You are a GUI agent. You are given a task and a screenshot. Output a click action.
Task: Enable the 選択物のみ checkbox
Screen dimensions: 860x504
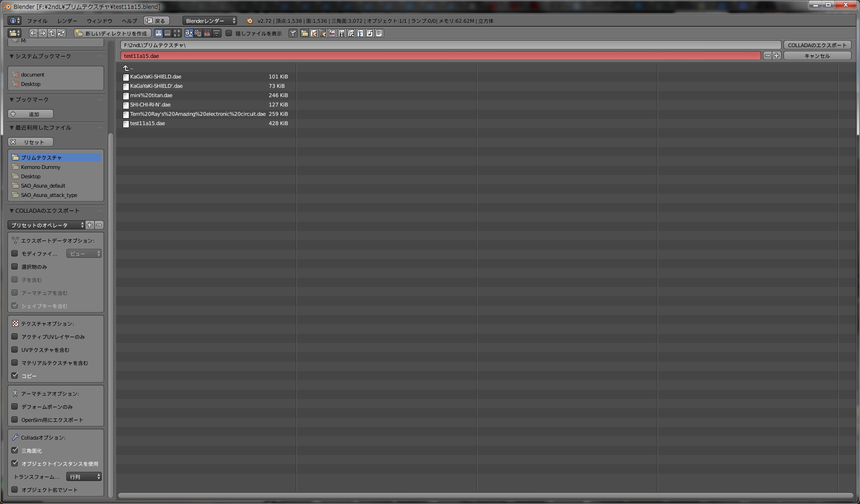click(15, 266)
